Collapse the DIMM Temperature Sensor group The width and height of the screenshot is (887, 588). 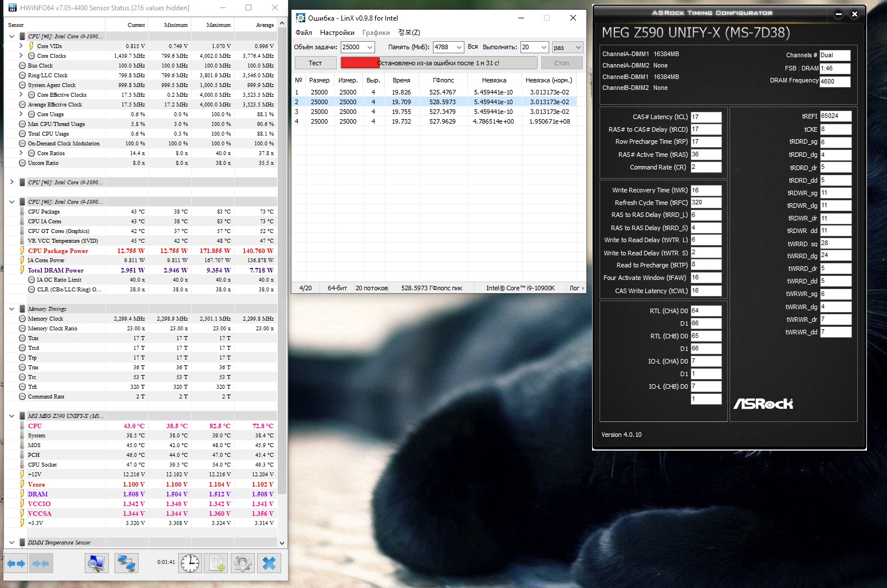coord(11,543)
